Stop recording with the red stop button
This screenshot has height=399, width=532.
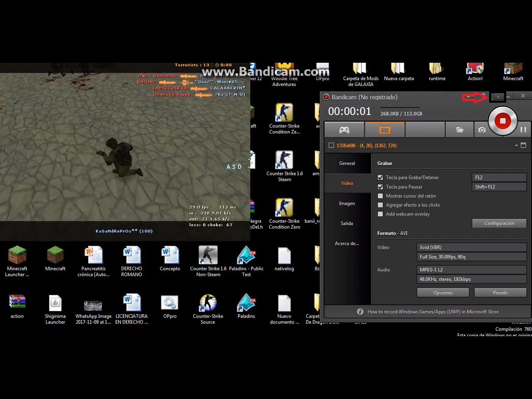(502, 121)
